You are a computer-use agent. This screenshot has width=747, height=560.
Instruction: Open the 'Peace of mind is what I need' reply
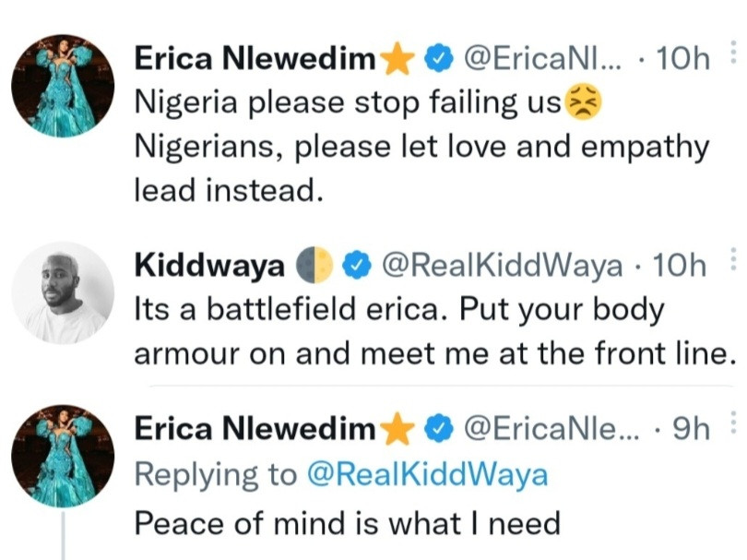click(x=347, y=523)
